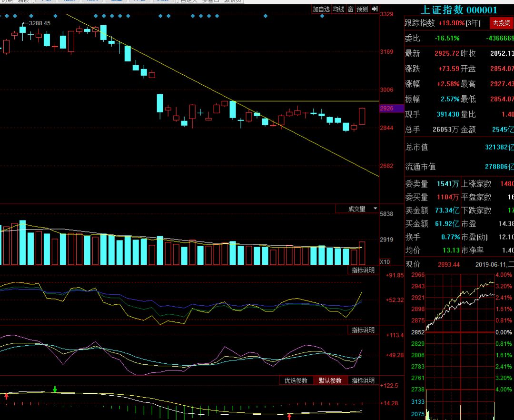Click the 3288.45 high-price label on the chart
514x420 pixels.
(40, 23)
